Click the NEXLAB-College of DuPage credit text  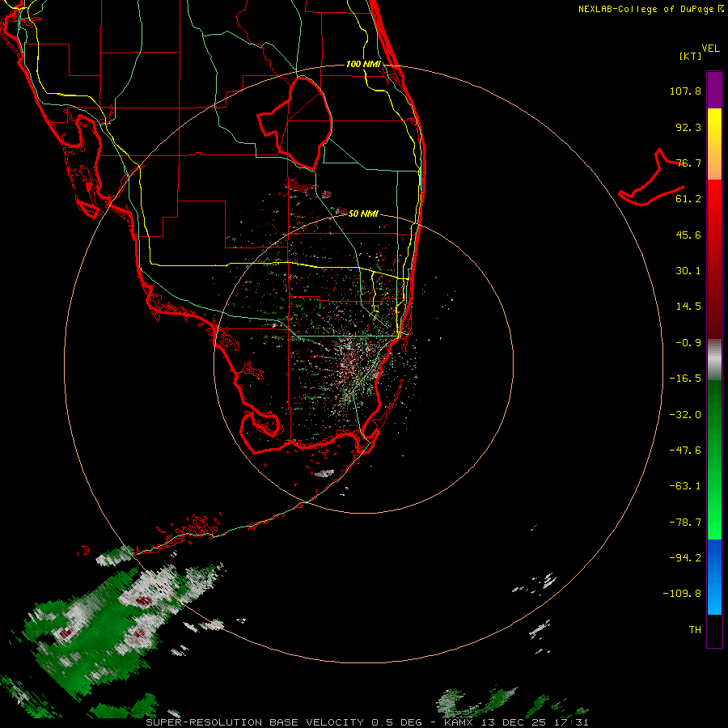click(645, 9)
